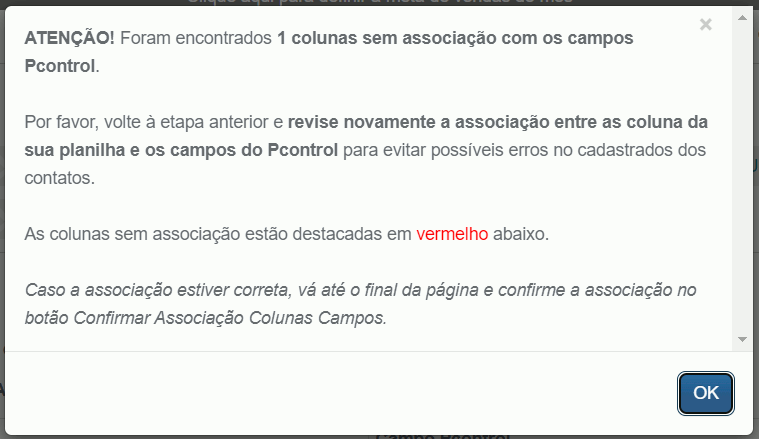759x439 pixels.
Task: Click the "Por favor, volte à etapa anterior" text
Action: pos(154,122)
